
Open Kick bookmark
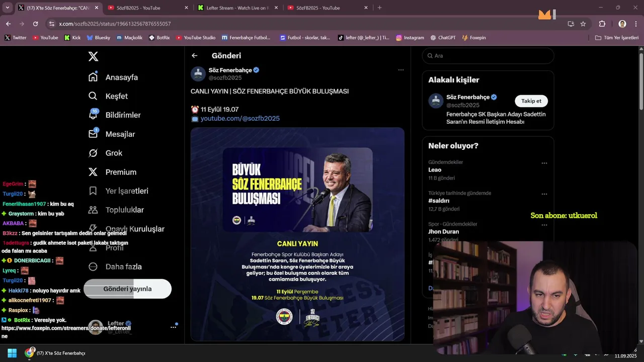pos(72,38)
